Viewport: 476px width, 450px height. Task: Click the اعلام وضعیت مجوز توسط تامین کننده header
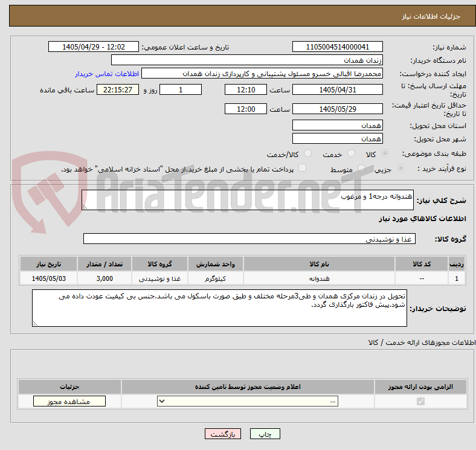click(248, 387)
